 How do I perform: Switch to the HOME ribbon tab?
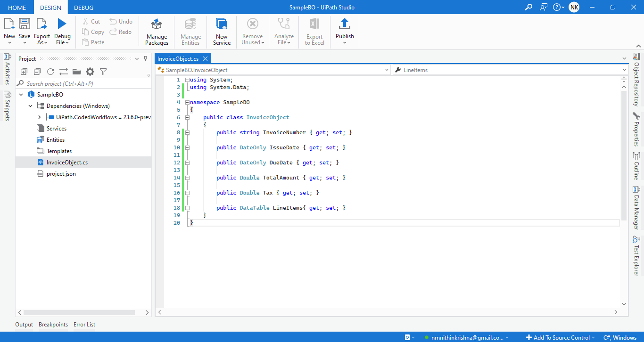tap(17, 8)
